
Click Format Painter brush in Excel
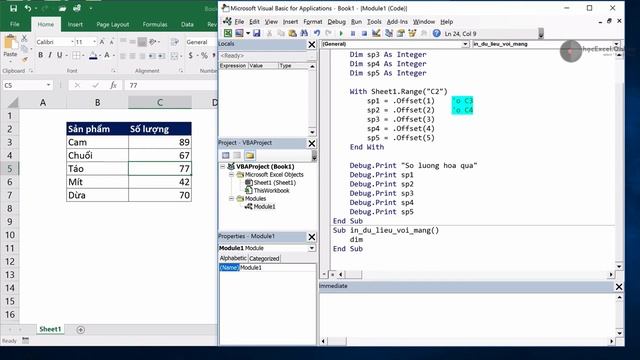click(24, 59)
